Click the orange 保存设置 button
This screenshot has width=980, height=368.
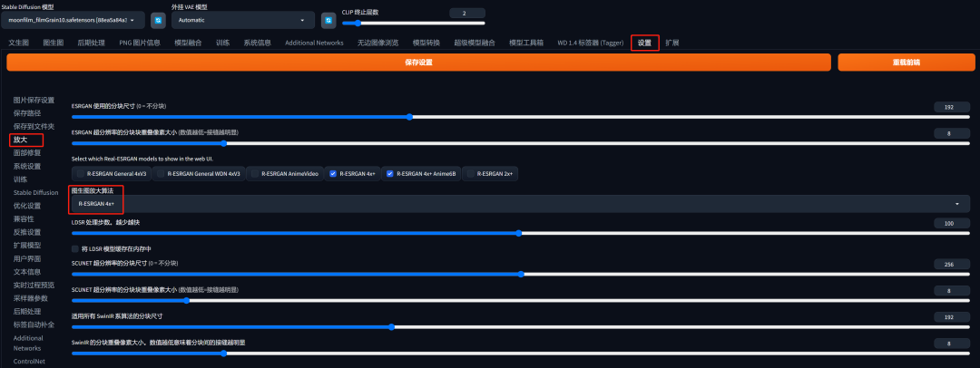pos(418,63)
